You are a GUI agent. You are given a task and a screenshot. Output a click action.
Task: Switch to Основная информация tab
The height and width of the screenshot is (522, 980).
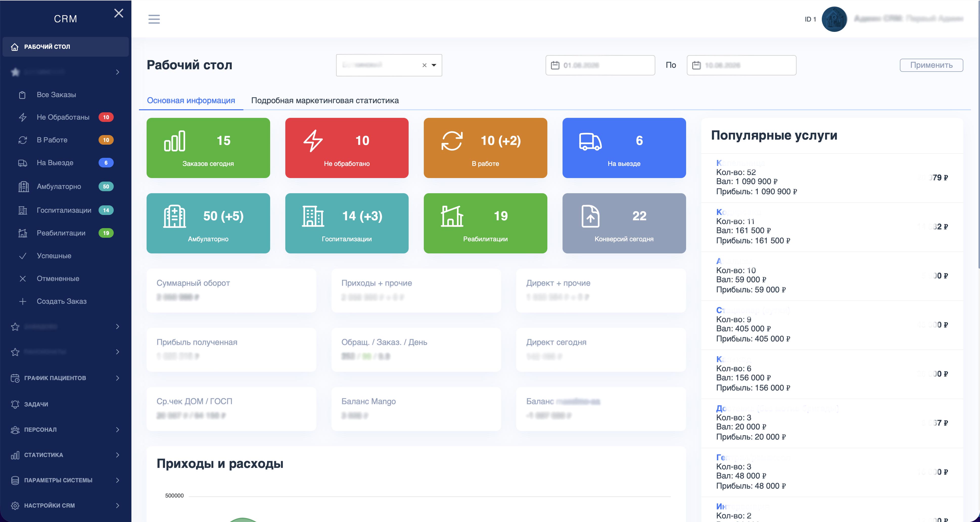click(191, 100)
